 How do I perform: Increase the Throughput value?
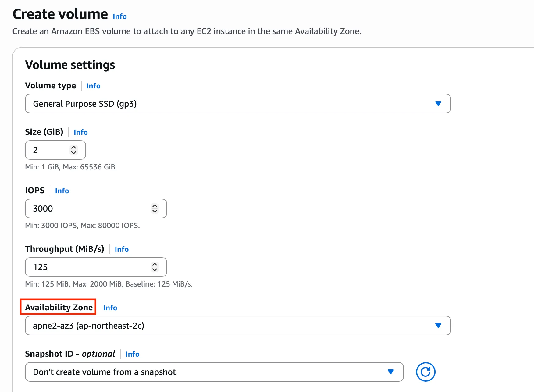155,264
